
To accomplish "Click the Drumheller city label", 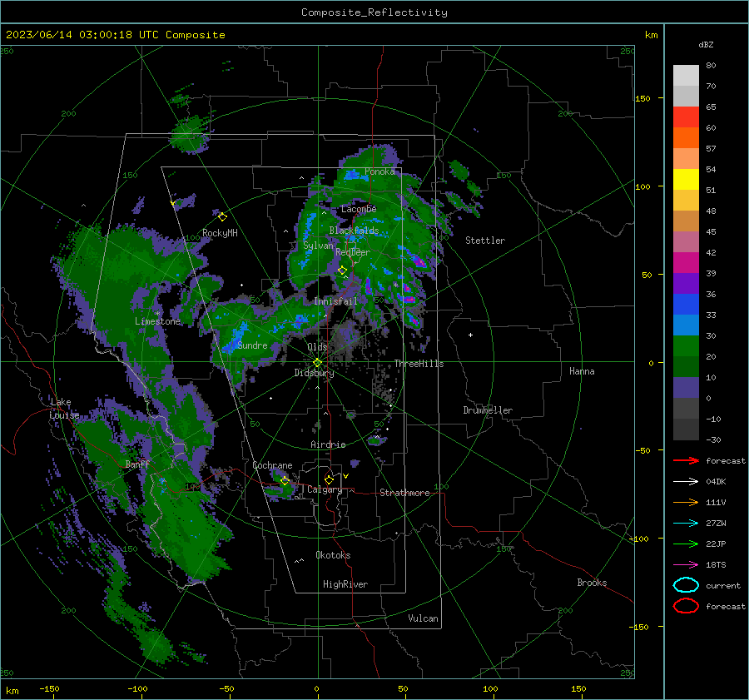I will point(488,410).
